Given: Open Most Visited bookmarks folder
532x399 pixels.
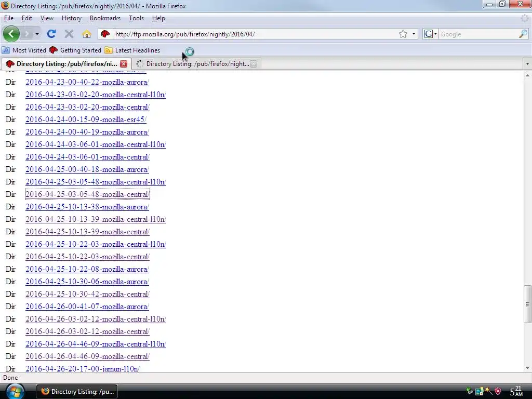Looking at the screenshot, I should tap(24, 50).
